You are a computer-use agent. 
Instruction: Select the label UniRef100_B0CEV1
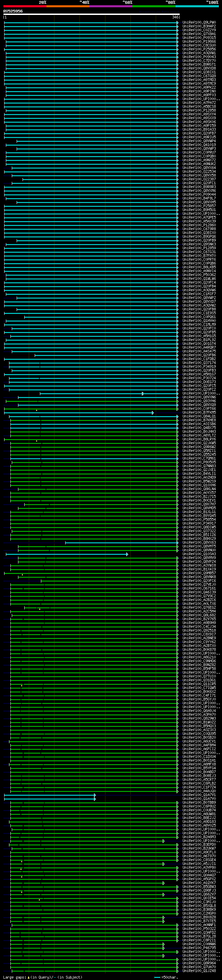199,500
